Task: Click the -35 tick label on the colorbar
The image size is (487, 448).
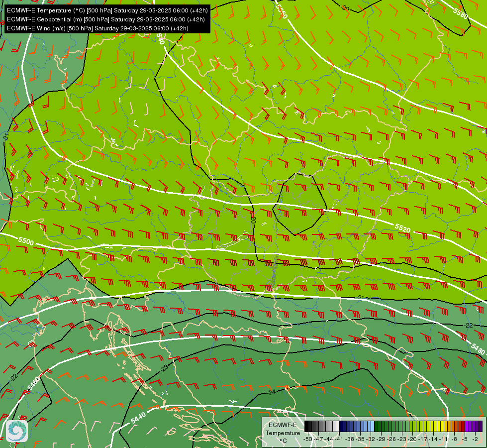Action: (x=361, y=439)
